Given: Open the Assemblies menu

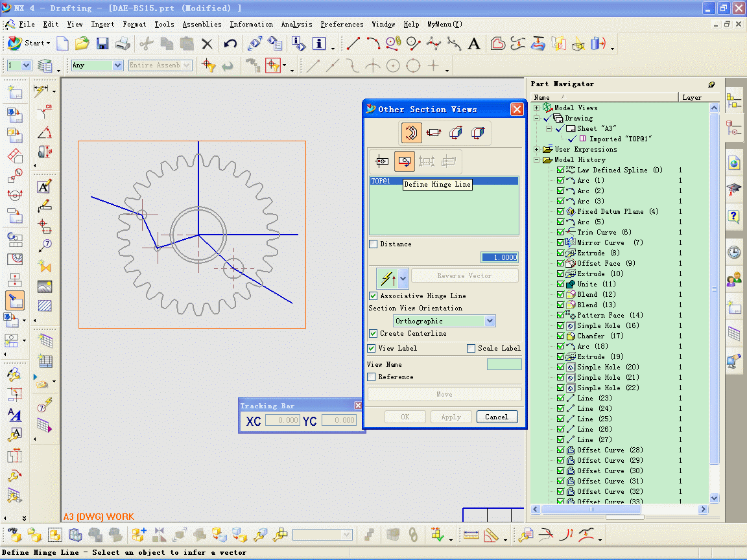Looking at the screenshot, I should (202, 25).
